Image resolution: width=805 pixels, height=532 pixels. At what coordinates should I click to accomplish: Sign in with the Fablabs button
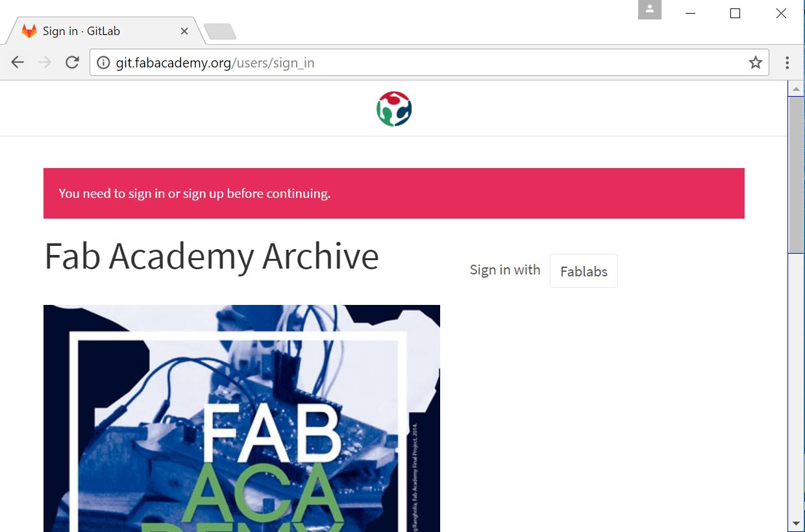[x=584, y=271]
